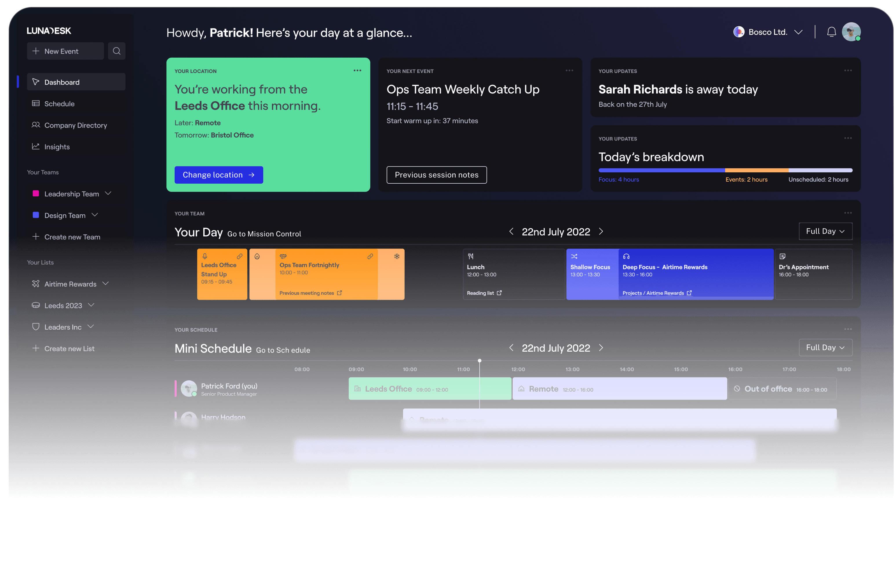
Task: Open the notifications bell
Action: pos(831,32)
